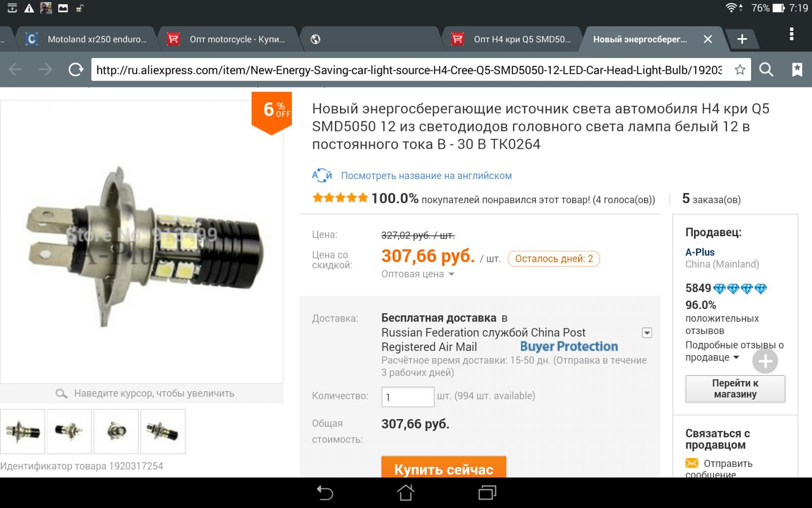The width and height of the screenshot is (812, 508).
Task: Click the round plus floating button
Action: coord(765,361)
